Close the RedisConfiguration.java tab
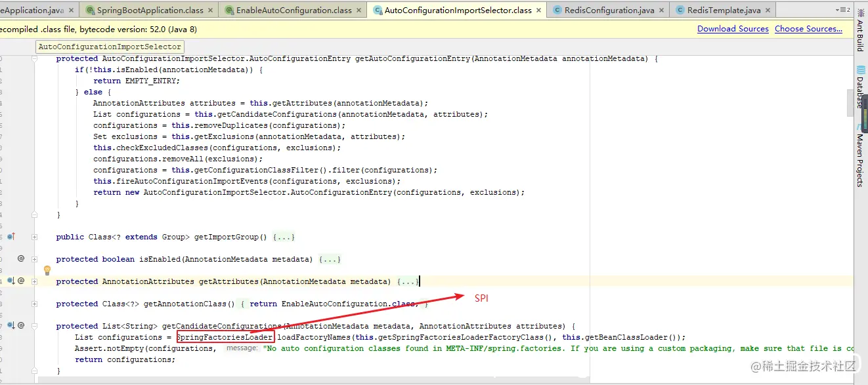Image resolution: width=868 pixels, height=385 pixels. point(661,10)
